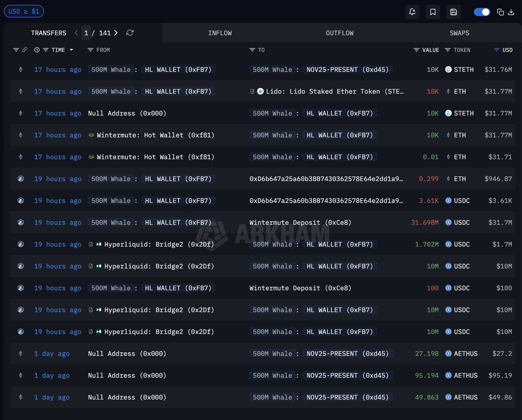Click the copy icon beside the toggle
The image size is (522, 420).
point(500,12)
